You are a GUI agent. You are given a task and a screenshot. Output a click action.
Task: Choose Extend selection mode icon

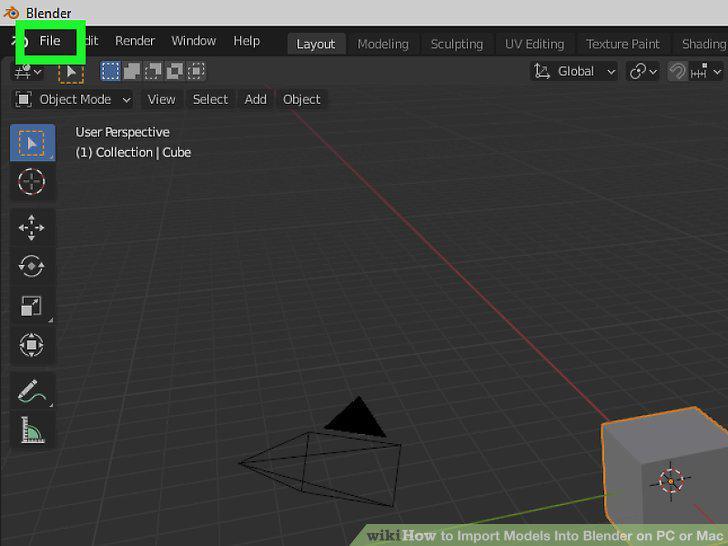[x=132, y=71]
